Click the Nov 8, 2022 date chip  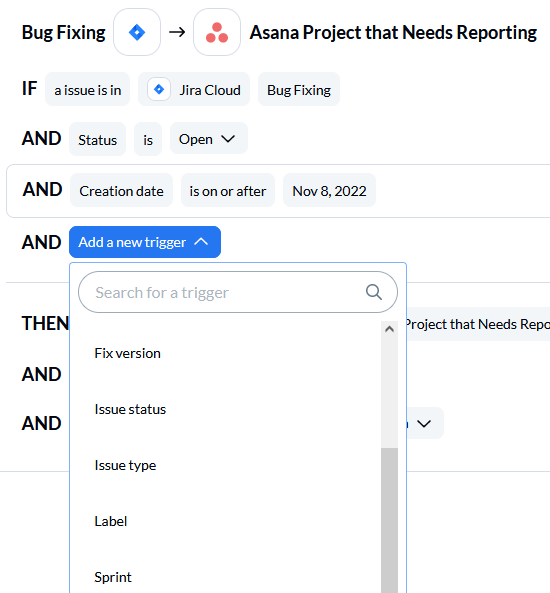click(329, 190)
